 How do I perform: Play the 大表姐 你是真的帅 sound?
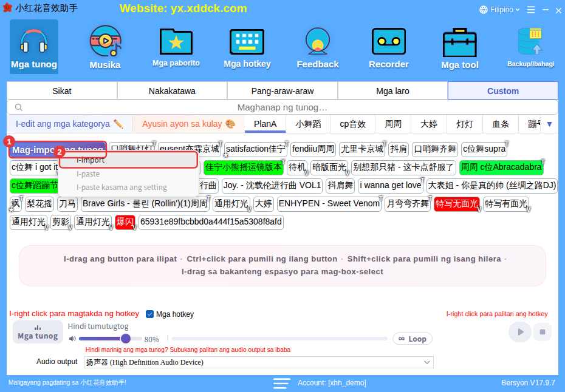492,186
